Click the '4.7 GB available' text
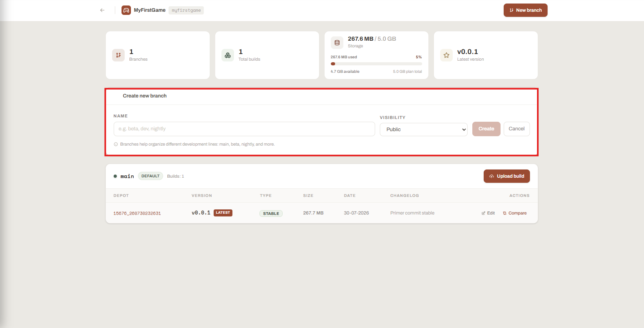The height and width of the screenshot is (328, 644). [x=345, y=72]
